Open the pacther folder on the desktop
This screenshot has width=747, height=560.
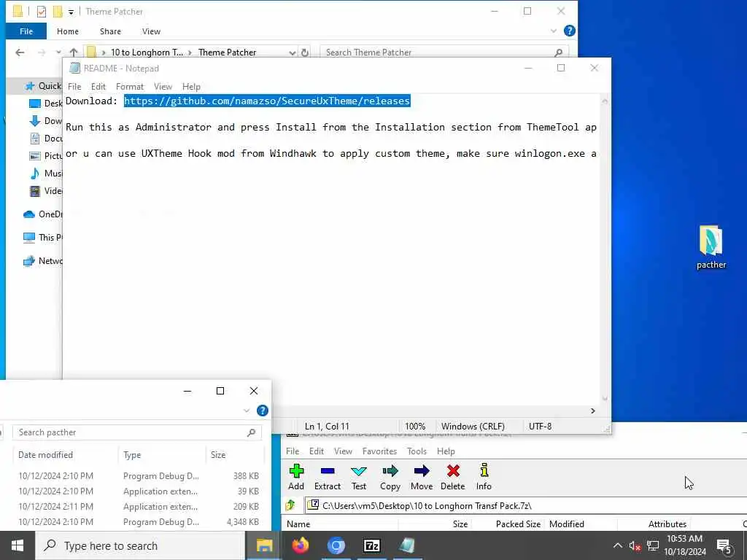tap(711, 247)
